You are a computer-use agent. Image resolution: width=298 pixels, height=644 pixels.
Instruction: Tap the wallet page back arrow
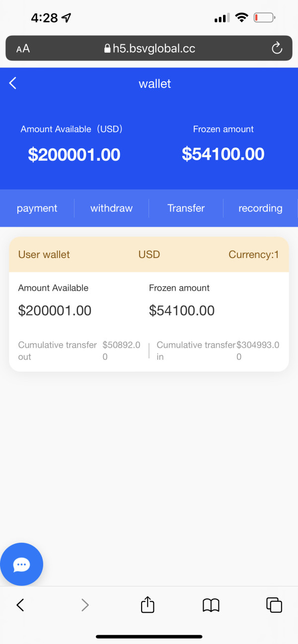(x=13, y=83)
